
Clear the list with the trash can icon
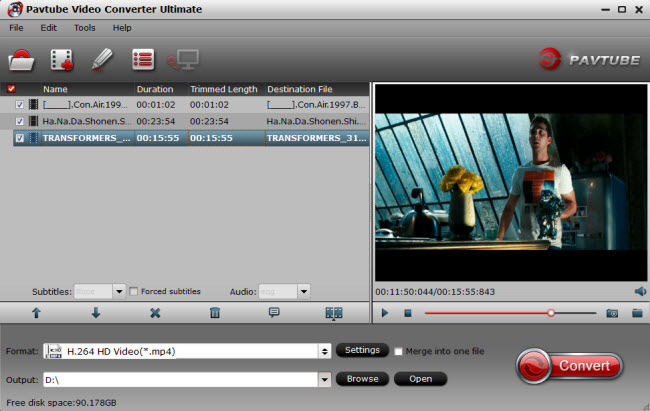[x=215, y=313]
